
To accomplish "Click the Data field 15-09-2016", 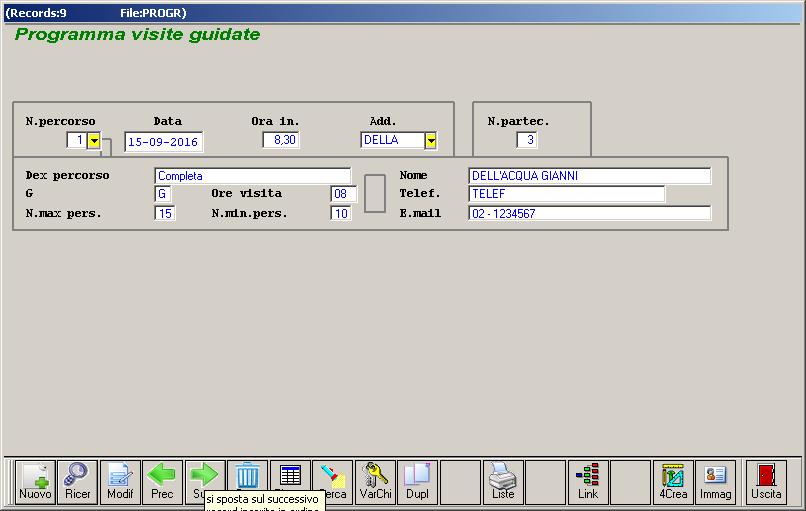I will coord(163,142).
